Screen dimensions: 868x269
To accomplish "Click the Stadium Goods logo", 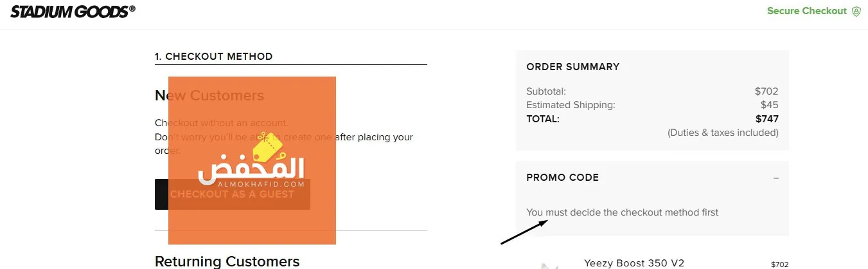I will click(73, 10).
